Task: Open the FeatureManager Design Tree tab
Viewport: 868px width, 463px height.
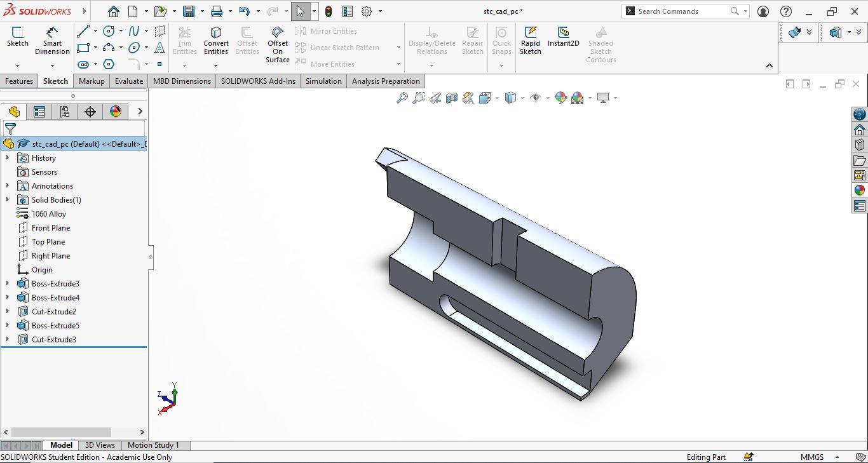Action: tap(14, 112)
